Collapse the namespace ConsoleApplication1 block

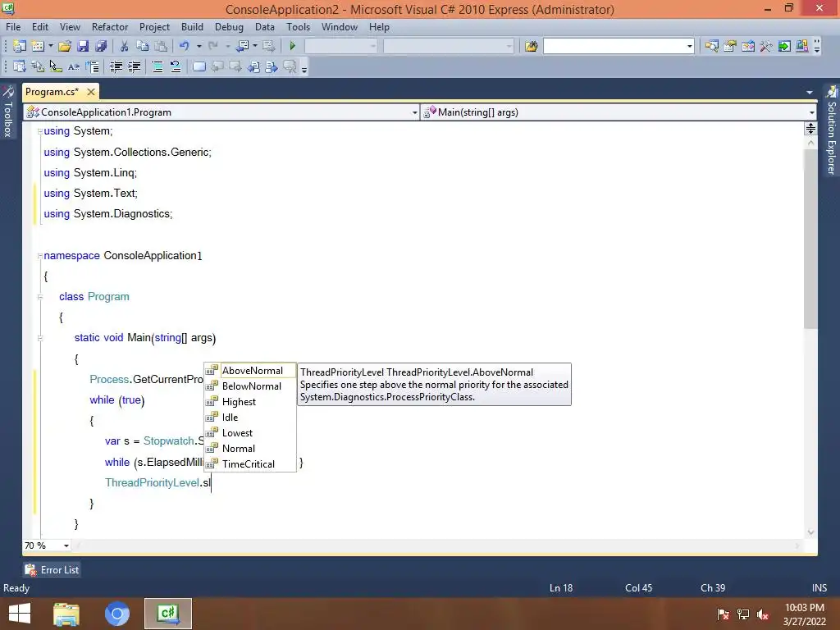(x=40, y=256)
